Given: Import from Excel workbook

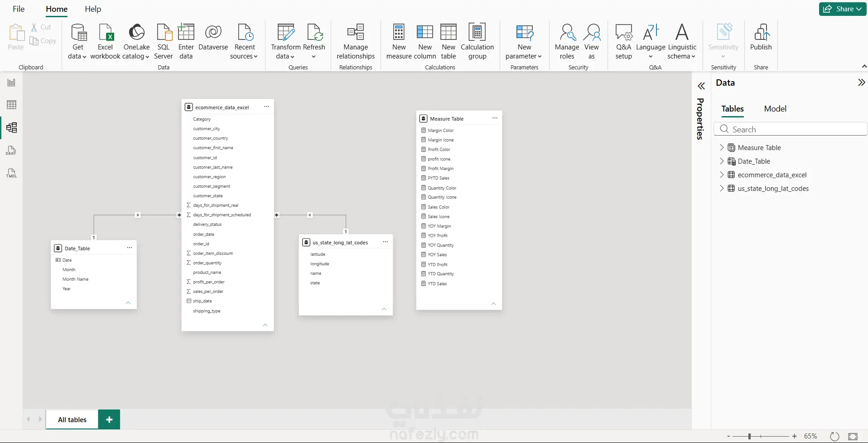Looking at the screenshot, I should point(105,42).
